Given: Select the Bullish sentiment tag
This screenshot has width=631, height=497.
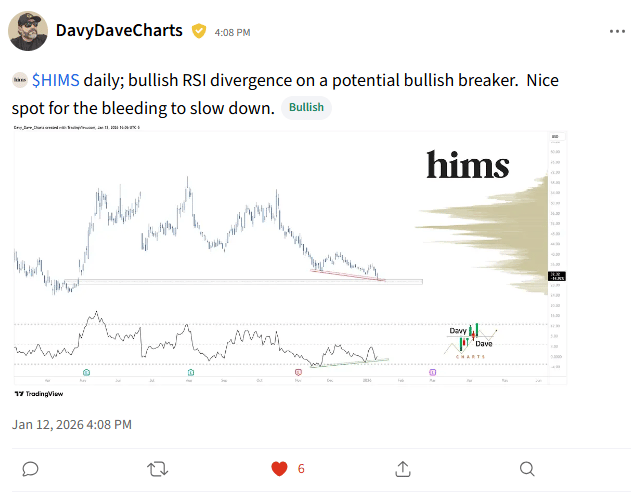Looking at the screenshot, I should pos(306,107).
